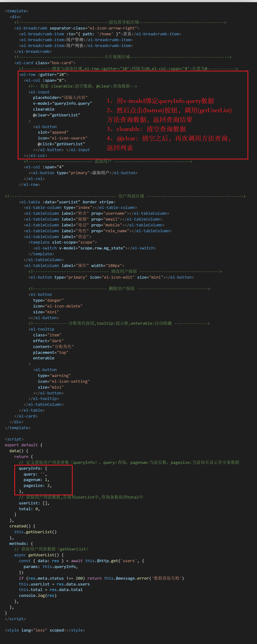Click the total: 0 line
The width and height of the screenshot is (257, 644).
coord(29,509)
